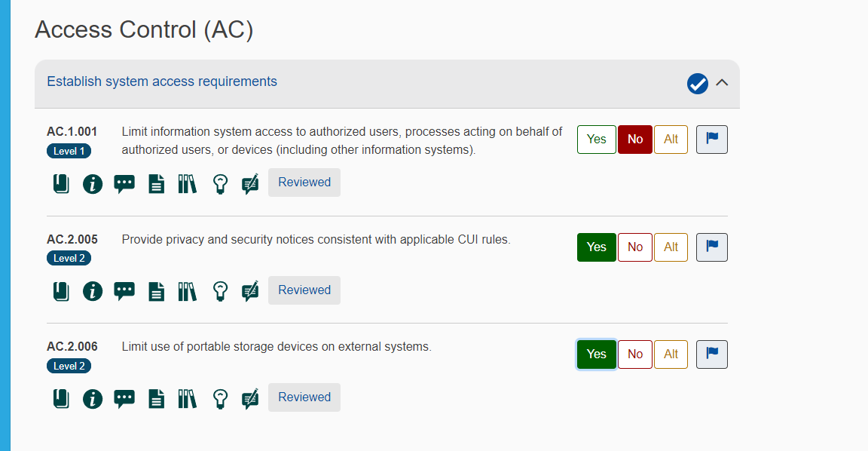868x451 pixels.
Task: Open the Establish system access requirements heading
Action: click(x=162, y=81)
